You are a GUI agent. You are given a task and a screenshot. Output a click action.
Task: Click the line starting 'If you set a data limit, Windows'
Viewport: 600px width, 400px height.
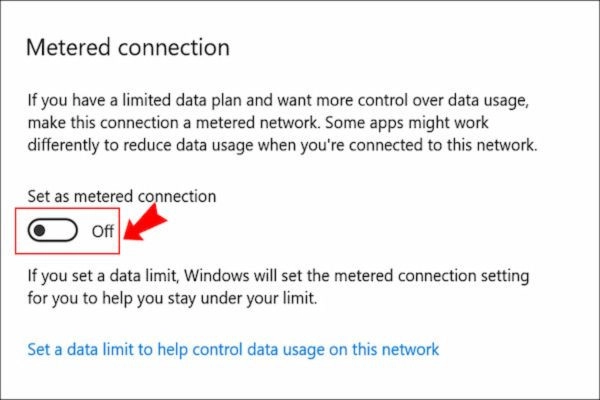click(278, 274)
